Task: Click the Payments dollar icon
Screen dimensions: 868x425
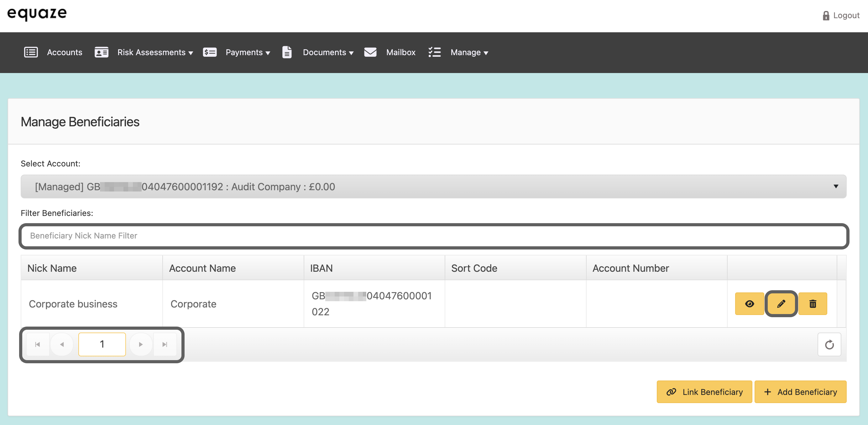Action: [x=209, y=52]
